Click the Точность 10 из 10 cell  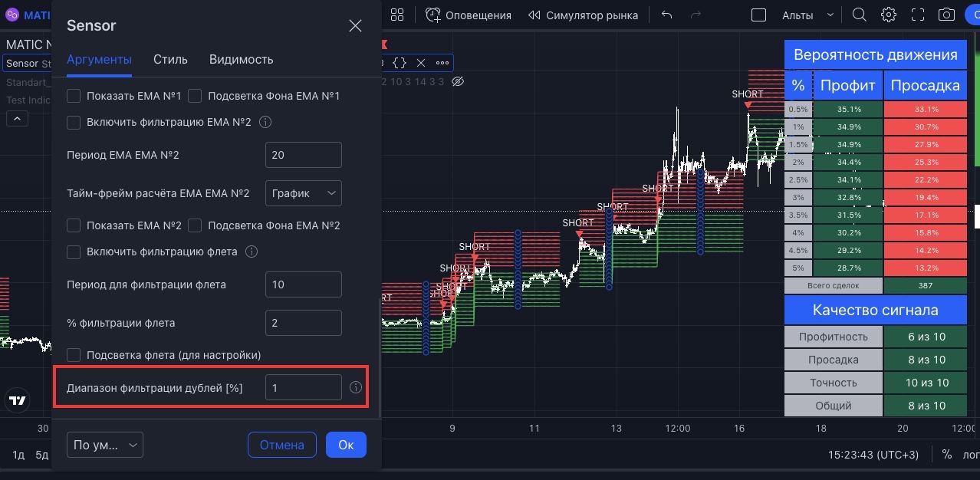tap(926, 383)
